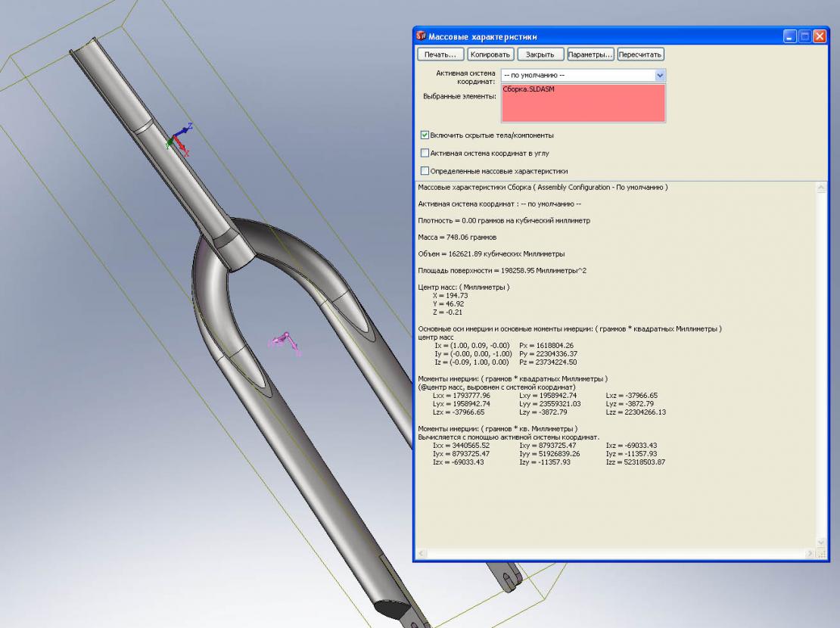Click Пересчитать to recalculate
840x628 pixels.
click(x=640, y=54)
